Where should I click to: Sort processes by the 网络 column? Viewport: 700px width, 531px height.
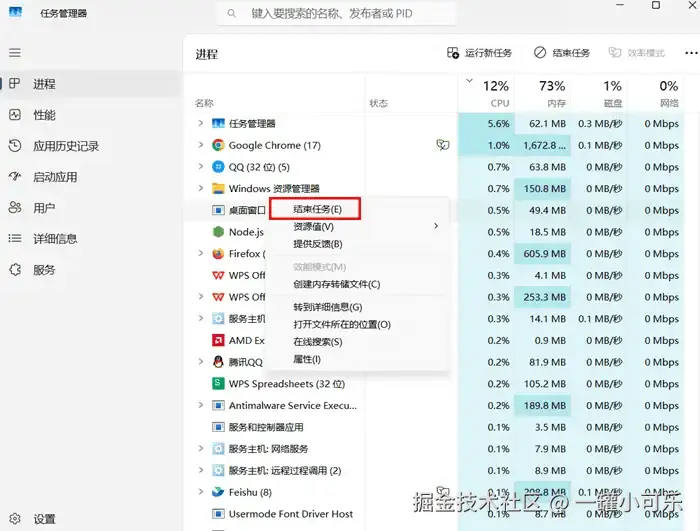655,94
